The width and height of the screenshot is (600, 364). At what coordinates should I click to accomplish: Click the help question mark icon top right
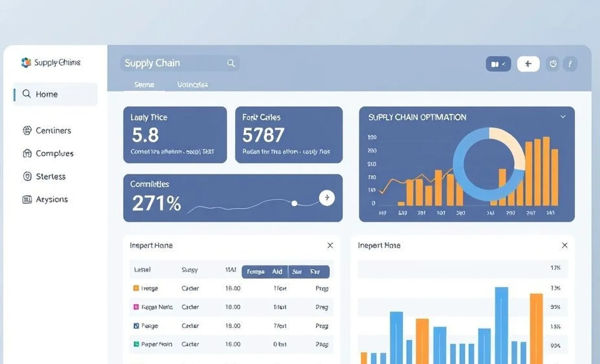570,64
